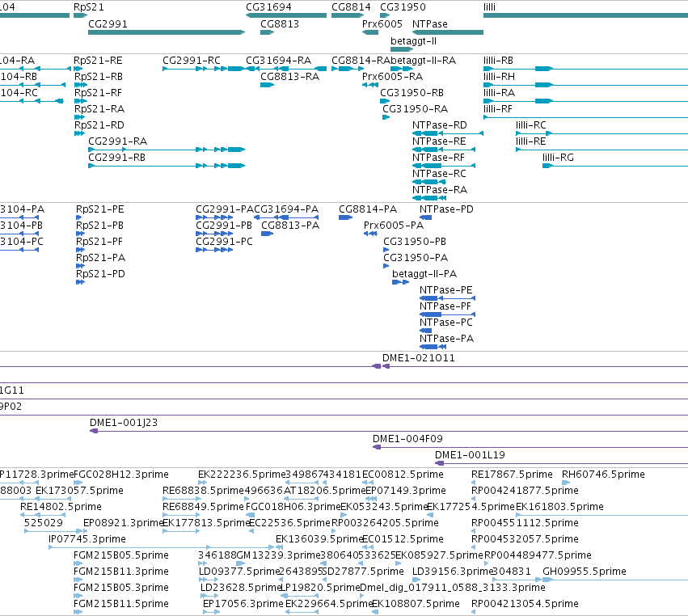Click transcript NTPase-RA
Screen dimensions: 688x616
[x=440, y=189]
